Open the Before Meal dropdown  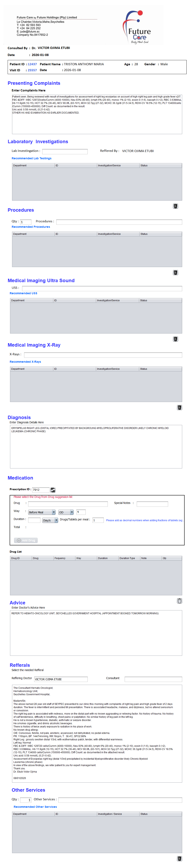42,512
